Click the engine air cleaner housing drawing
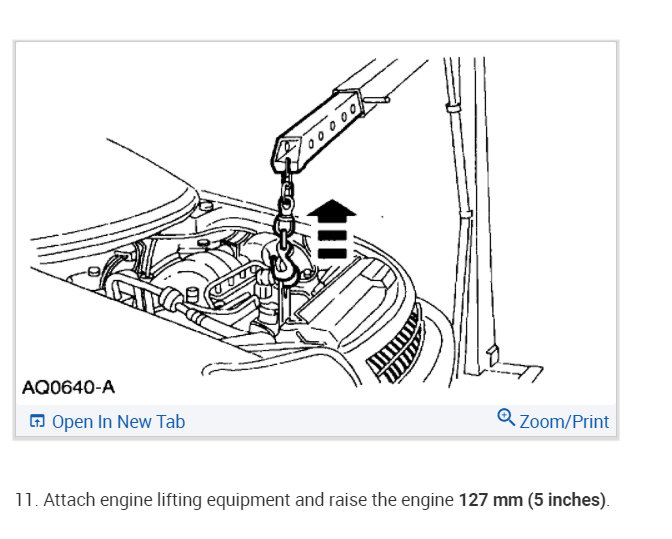 pos(189,268)
